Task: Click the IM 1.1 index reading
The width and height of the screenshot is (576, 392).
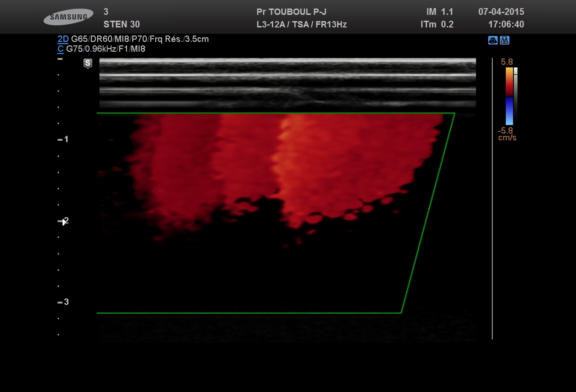Action: click(439, 12)
